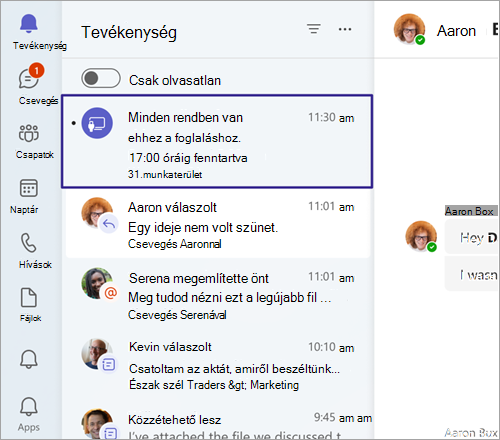Open the Minden rendben van notification
500x440 pixels.
pos(217,142)
